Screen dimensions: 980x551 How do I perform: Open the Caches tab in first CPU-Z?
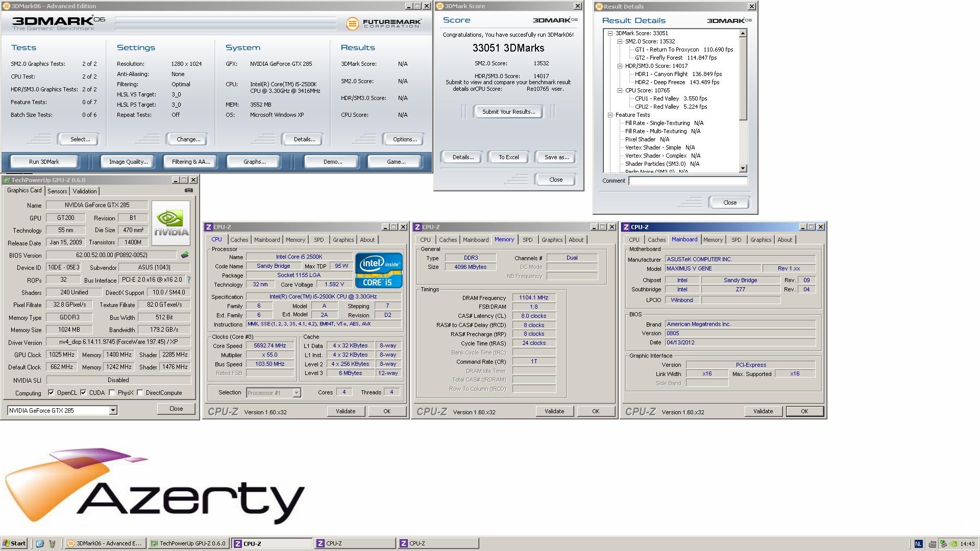pos(239,240)
